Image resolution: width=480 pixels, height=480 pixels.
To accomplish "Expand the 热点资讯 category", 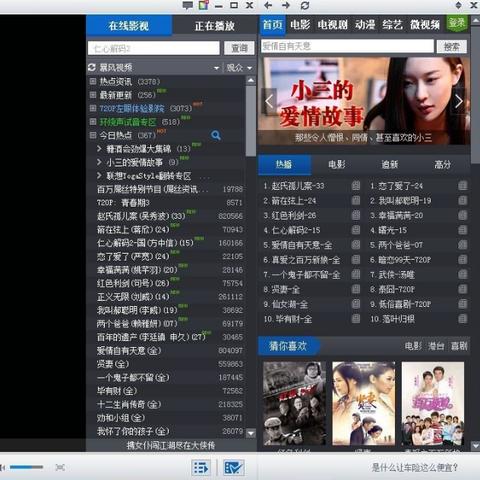I will (x=93, y=81).
